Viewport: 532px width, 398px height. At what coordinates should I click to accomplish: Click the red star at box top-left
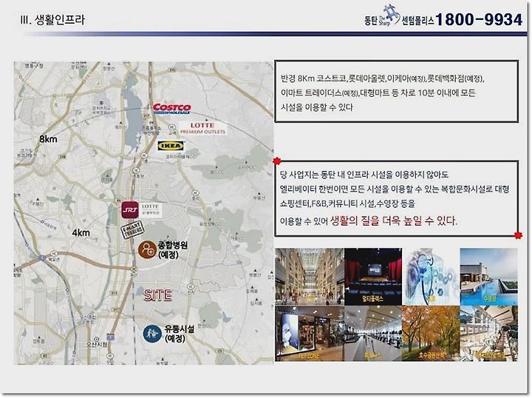tap(277, 161)
